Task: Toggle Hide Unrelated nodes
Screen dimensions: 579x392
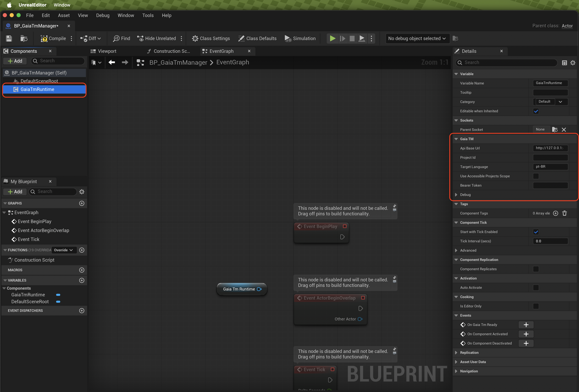Action: (x=156, y=38)
